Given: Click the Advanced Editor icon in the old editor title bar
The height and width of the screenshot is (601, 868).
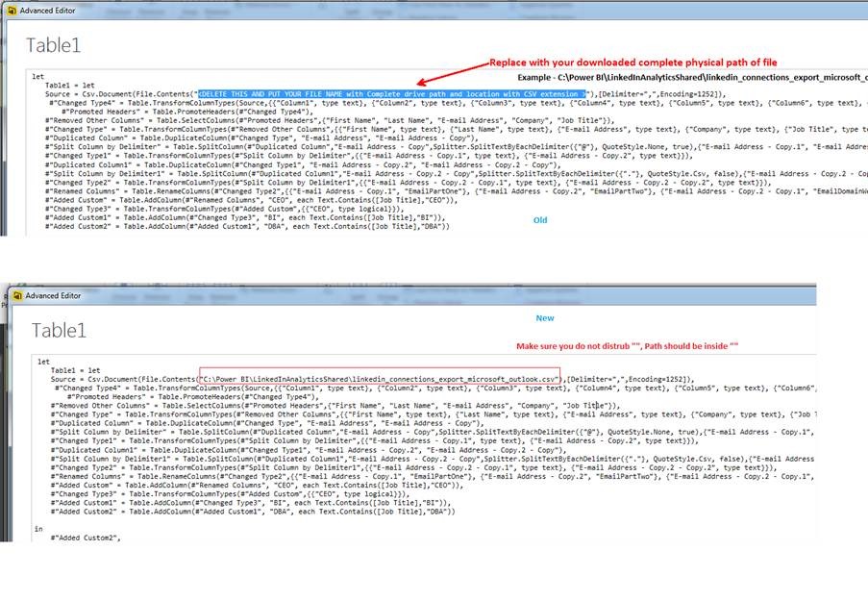Looking at the screenshot, I should (11, 11).
